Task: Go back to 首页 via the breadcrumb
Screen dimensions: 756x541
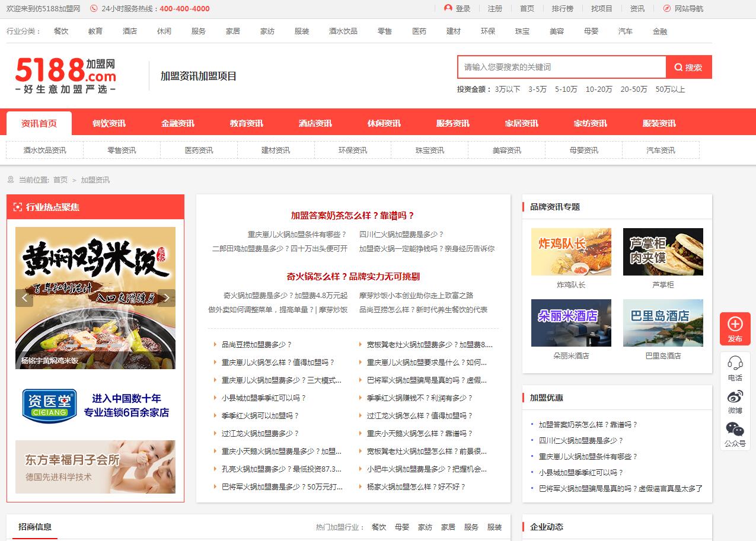Action: (59, 180)
